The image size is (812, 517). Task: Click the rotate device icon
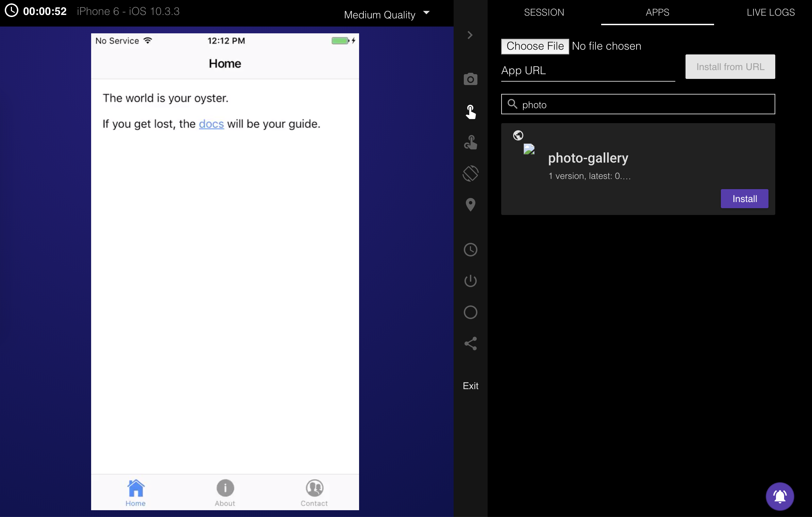(x=470, y=173)
